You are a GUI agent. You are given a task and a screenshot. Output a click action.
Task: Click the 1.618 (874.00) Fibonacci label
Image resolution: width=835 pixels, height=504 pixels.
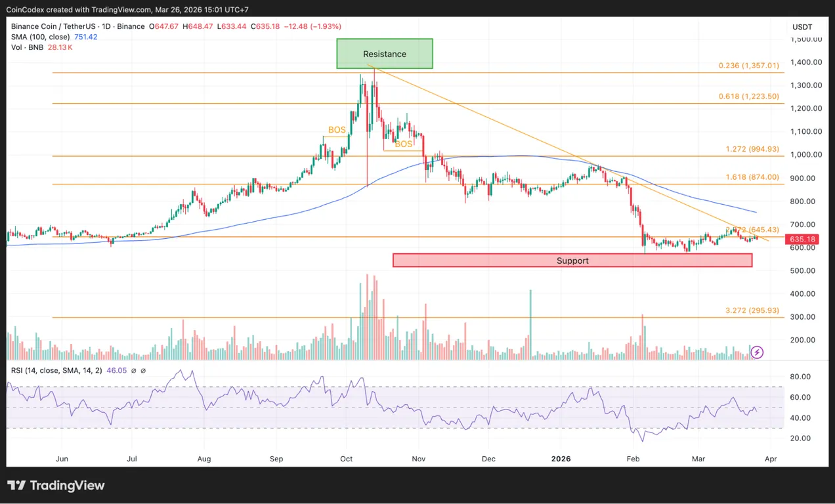[752, 177]
